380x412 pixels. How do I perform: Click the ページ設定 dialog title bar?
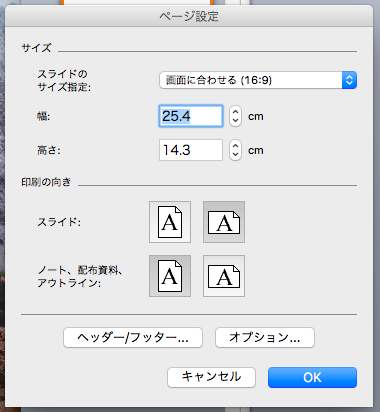coord(189,16)
